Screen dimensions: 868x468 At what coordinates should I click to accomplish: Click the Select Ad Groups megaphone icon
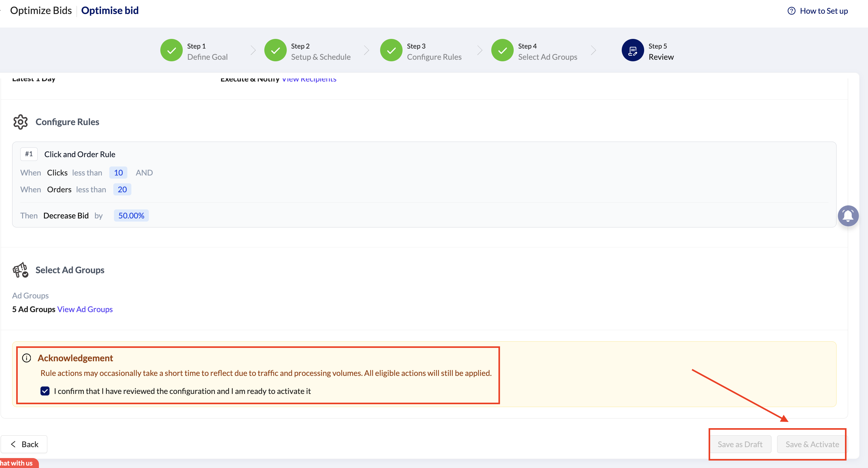tap(21, 270)
